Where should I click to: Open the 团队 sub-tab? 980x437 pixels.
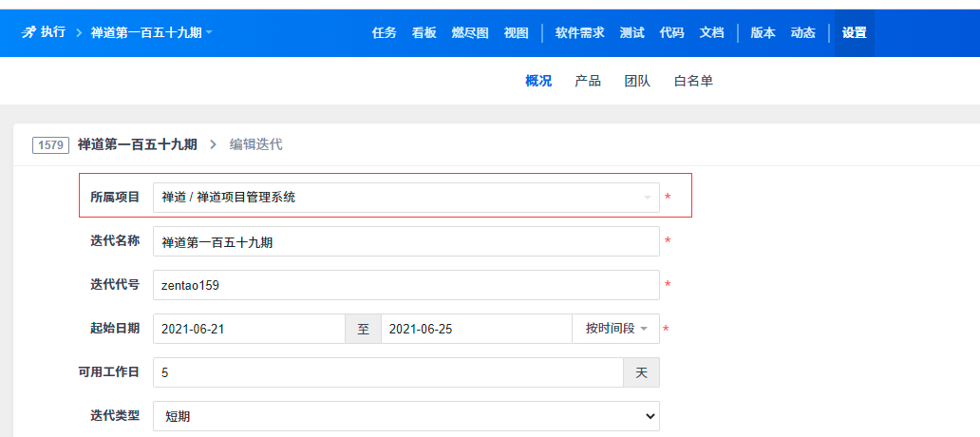tap(637, 81)
